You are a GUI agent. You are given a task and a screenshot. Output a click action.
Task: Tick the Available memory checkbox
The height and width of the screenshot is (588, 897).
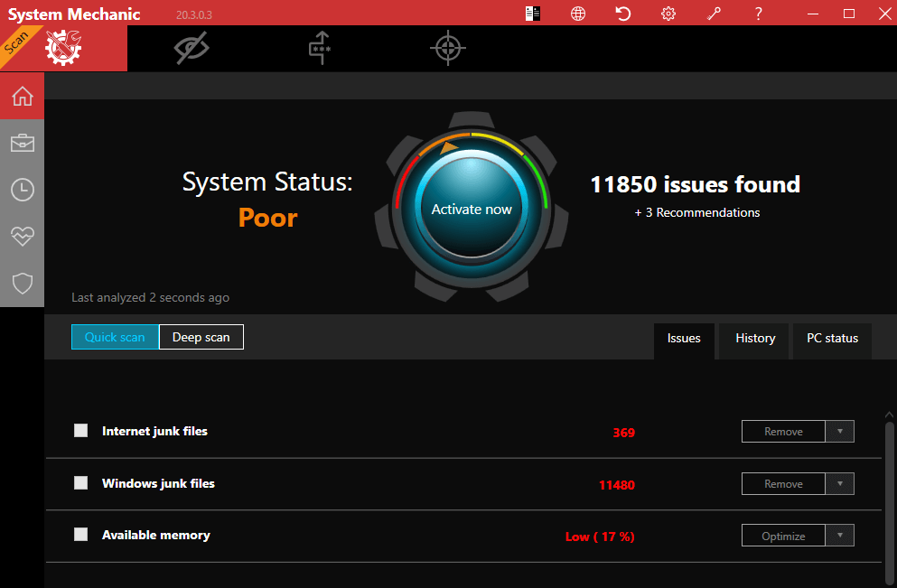[81, 535]
